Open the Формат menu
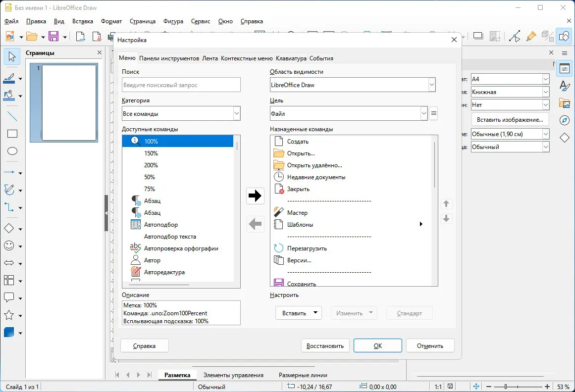This screenshot has height=392, width=575. [111, 21]
